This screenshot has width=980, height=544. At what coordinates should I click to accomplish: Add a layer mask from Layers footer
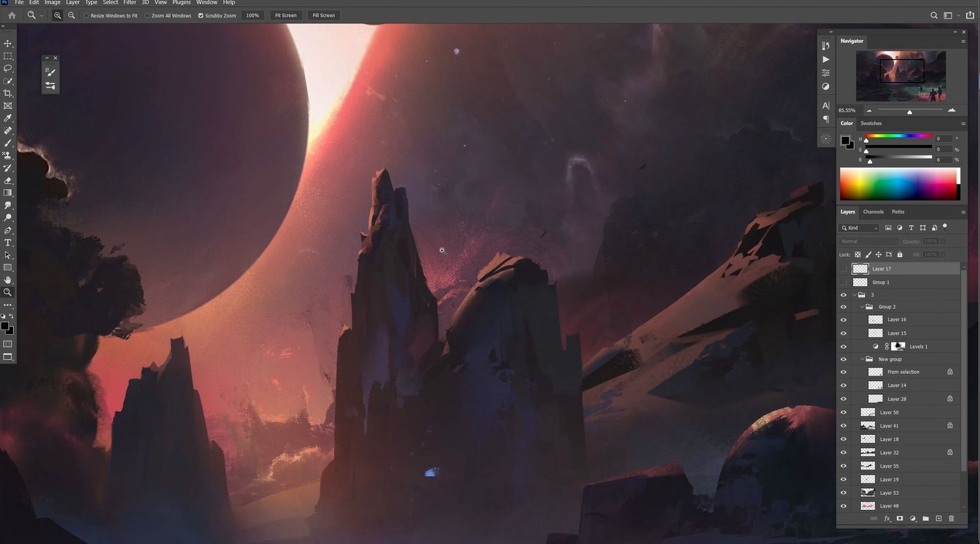coord(900,518)
